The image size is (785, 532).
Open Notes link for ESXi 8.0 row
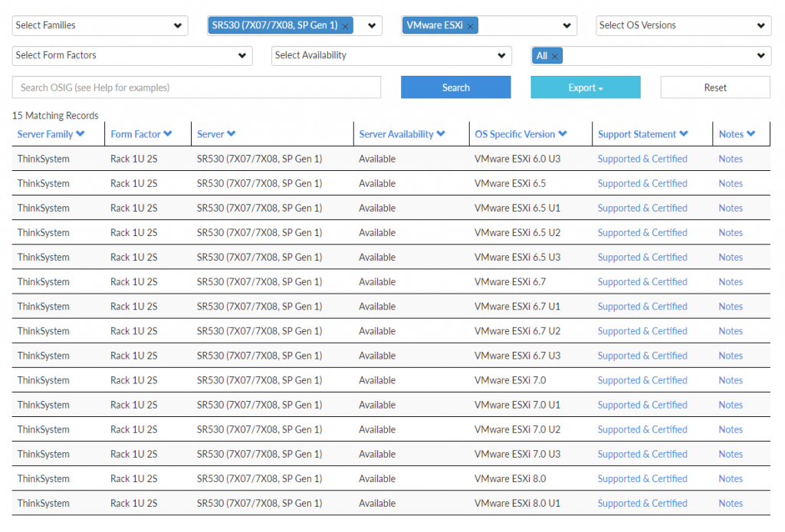pyautogui.click(x=731, y=479)
